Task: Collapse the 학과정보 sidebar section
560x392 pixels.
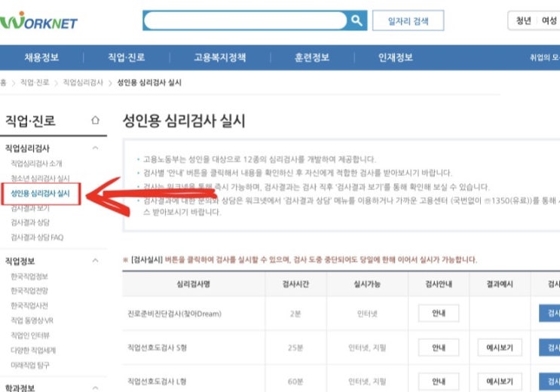Action: pos(95,387)
